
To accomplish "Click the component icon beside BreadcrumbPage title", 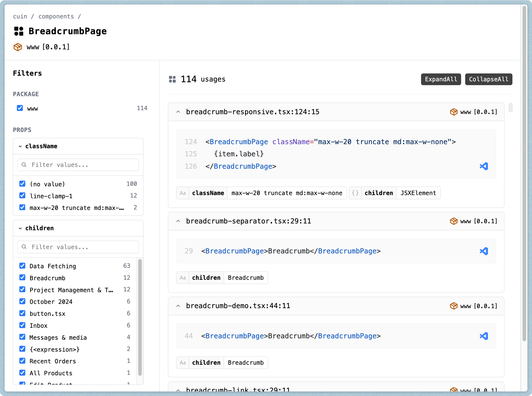I will (19, 31).
